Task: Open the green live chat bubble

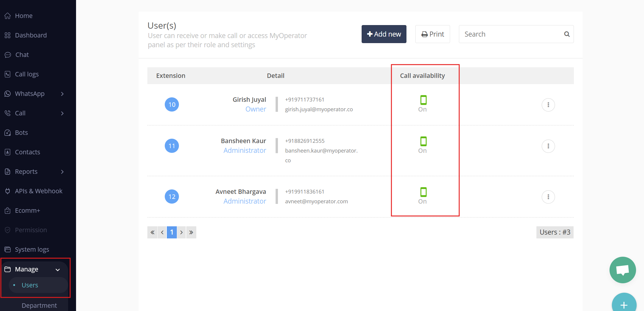Action: [622, 270]
